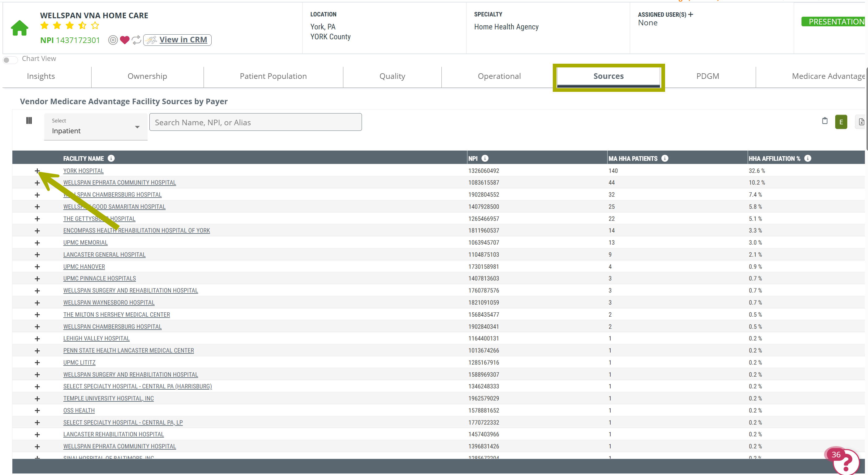Image resolution: width=868 pixels, height=475 pixels.
Task: Go to the Operational tab
Action: pos(499,76)
